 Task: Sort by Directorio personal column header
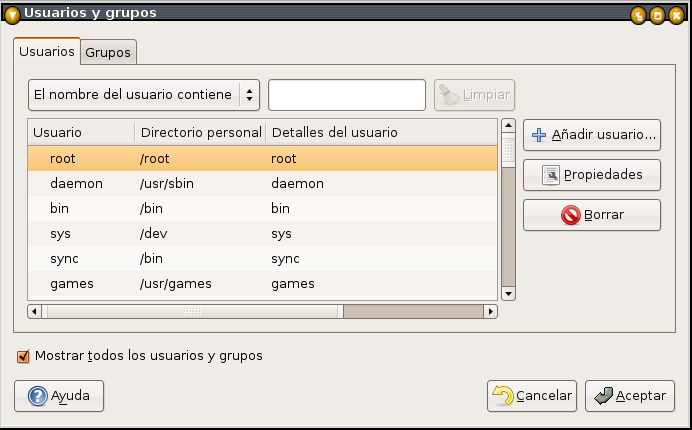199,132
